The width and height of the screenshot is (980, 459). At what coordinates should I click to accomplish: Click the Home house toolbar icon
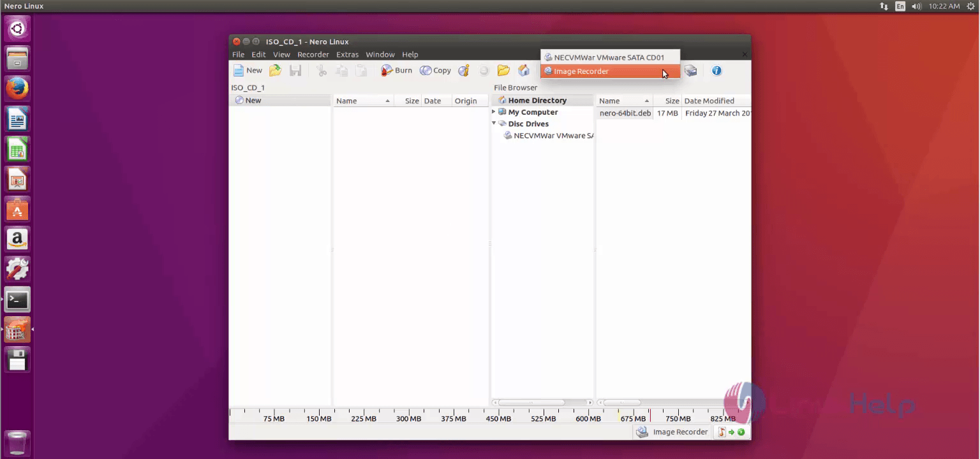click(x=524, y=71)
